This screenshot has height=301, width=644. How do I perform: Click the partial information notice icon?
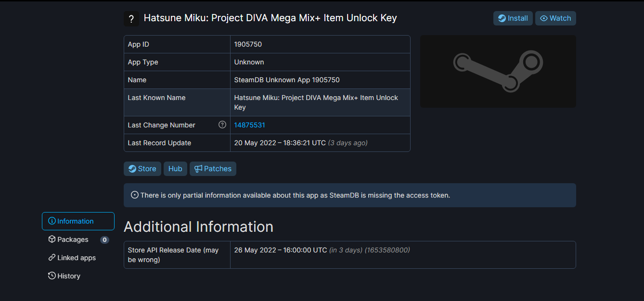(135, 195)
